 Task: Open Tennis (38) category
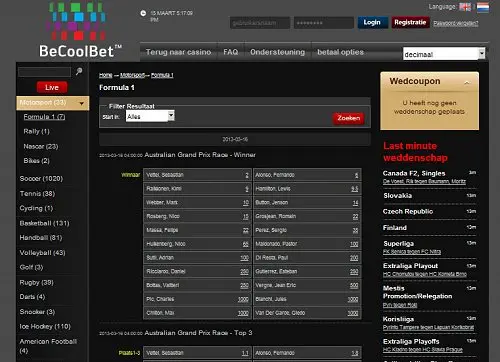(x=37, y=194)
